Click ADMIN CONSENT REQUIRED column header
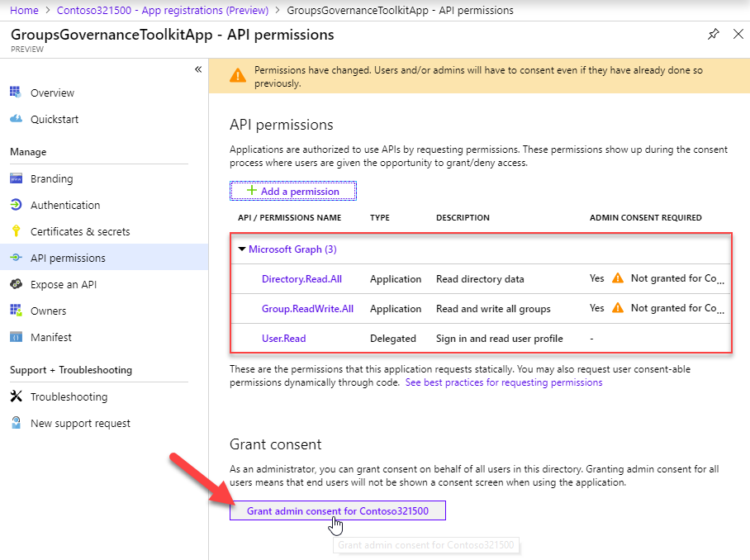Screen dimensions: 750x560 point(646,217)
